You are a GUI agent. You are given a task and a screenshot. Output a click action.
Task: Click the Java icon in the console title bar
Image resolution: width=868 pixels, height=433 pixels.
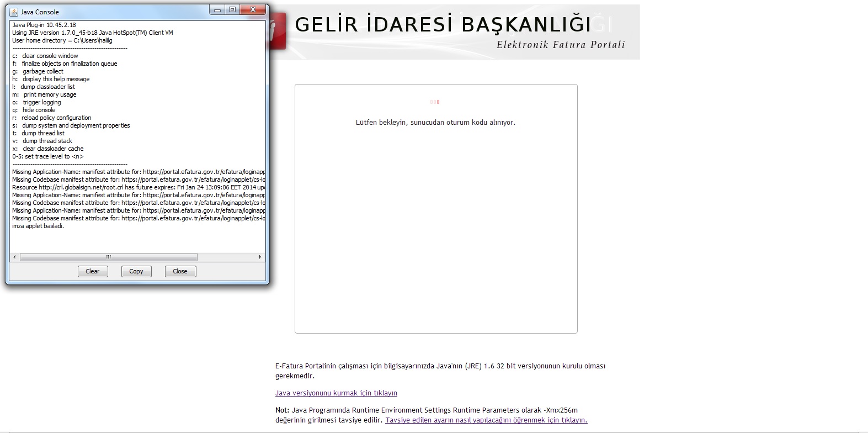(x=14, y=12)
